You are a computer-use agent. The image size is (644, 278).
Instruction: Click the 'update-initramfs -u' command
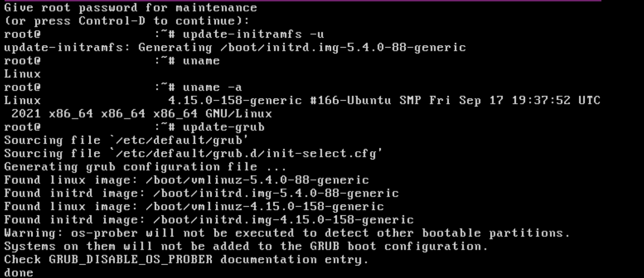click(254, 34)
